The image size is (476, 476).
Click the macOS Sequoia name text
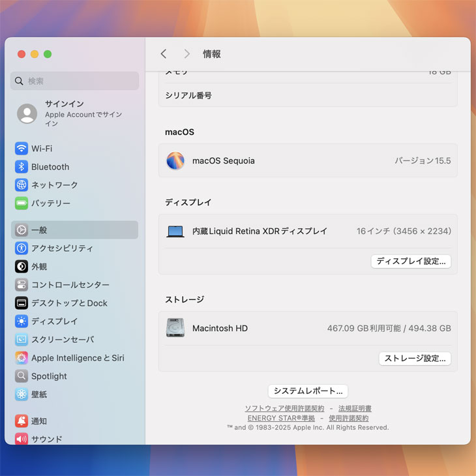coord(224,160)
